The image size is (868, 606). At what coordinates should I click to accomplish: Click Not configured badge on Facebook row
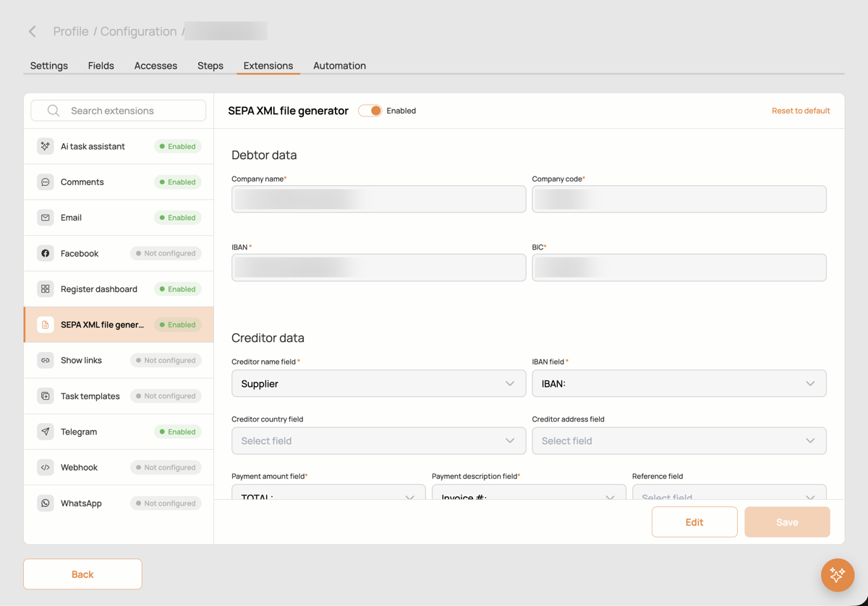(x=166, y=253)
